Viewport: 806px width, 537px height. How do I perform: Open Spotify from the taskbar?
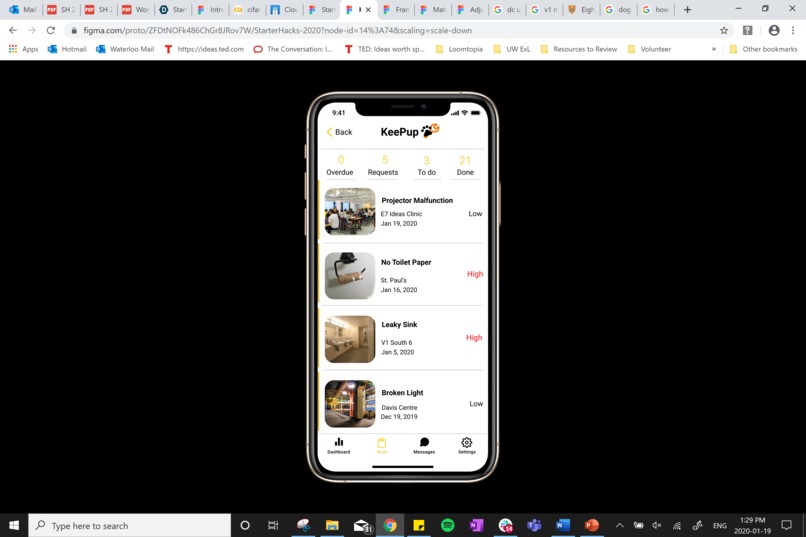pos(448,525)
